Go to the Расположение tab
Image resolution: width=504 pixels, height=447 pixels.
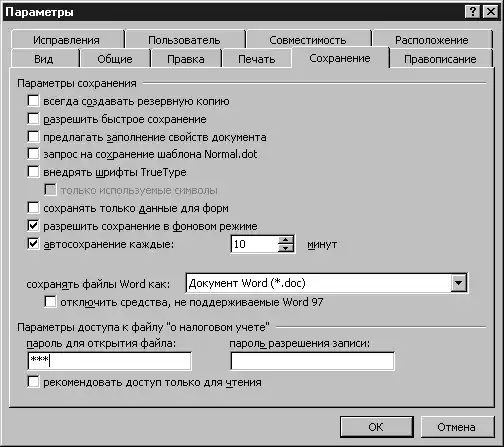point(432,40)
